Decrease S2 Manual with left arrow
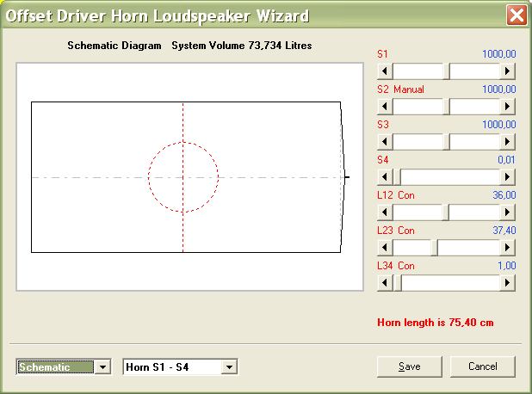The height and width of the screenshot is (394, 532). coord(385,107)
